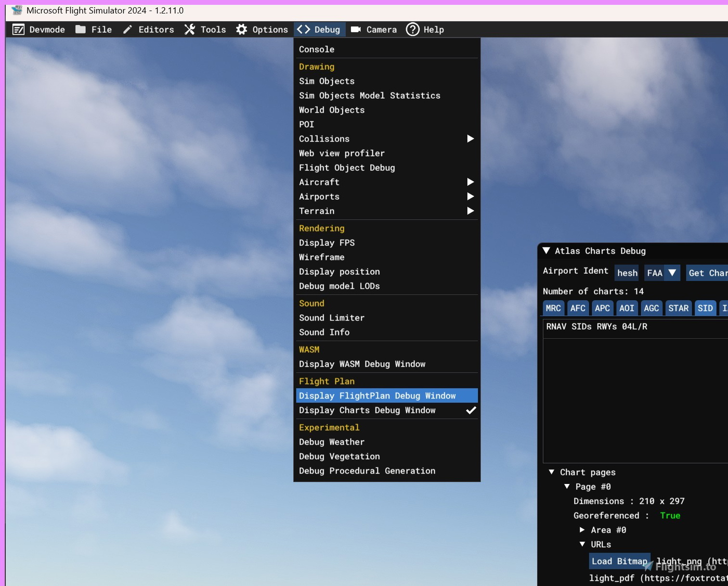Click the File folder icon
The width and height of the screenshot is (728, 586).
coord(81,30)
